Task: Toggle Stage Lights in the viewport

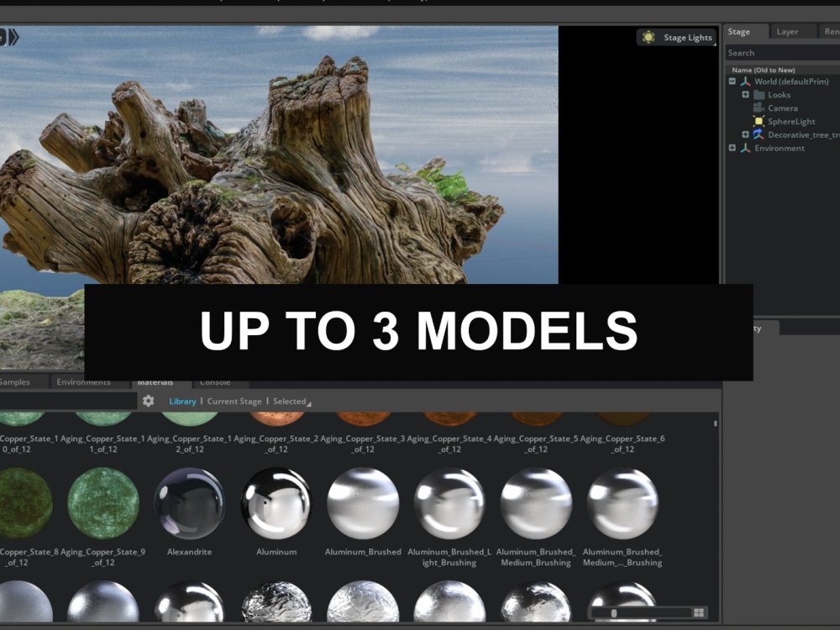Action: tap(677, 37)
